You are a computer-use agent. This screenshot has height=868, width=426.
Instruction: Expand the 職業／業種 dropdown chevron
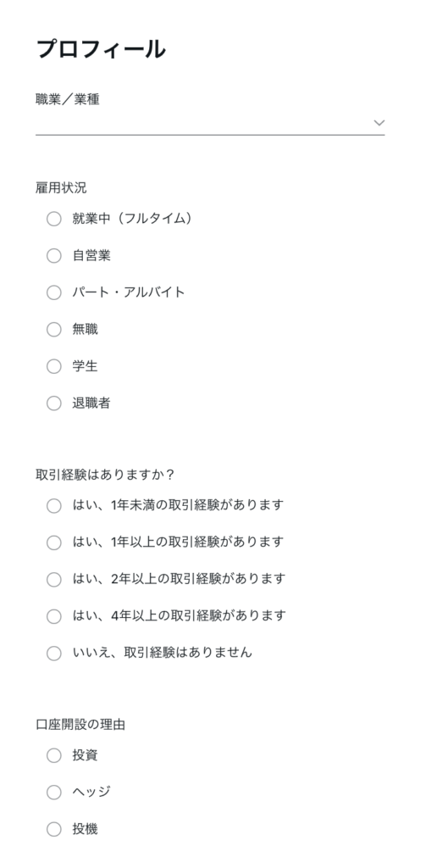379,122
